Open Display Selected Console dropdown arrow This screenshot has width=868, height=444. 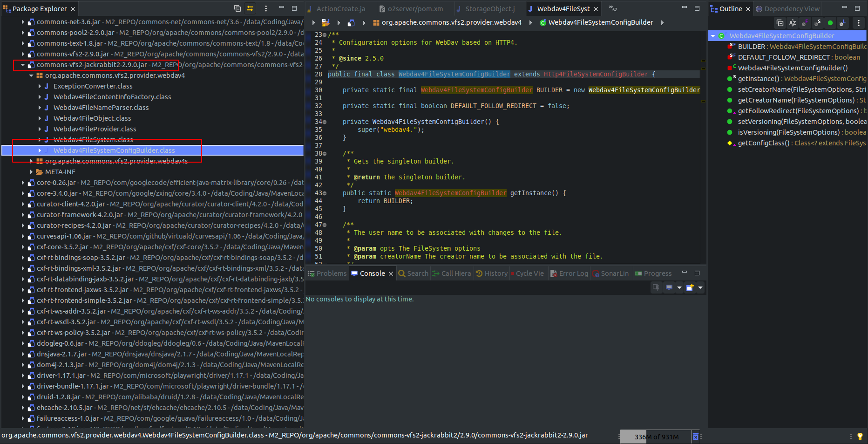coord(679,287)
